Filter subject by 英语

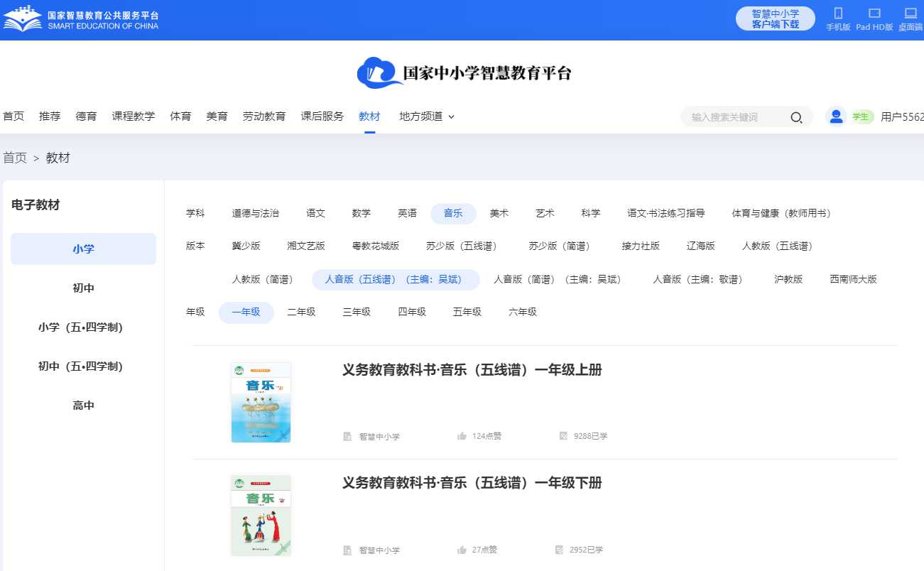(x=408, y=213)
